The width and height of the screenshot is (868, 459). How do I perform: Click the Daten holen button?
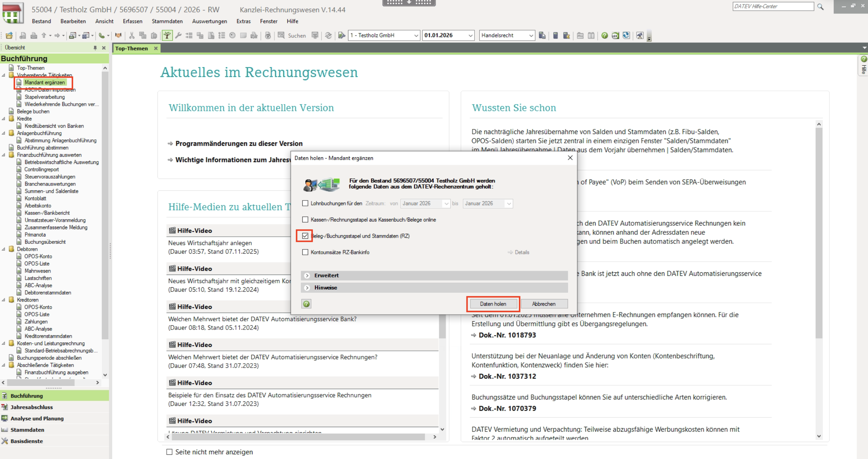tap(493, 304)
